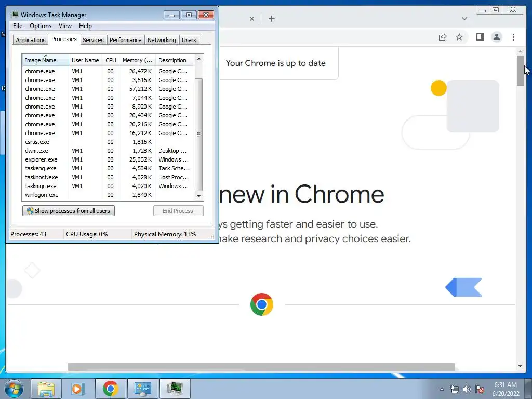Sort processes by CPU column

coord(111,60)
